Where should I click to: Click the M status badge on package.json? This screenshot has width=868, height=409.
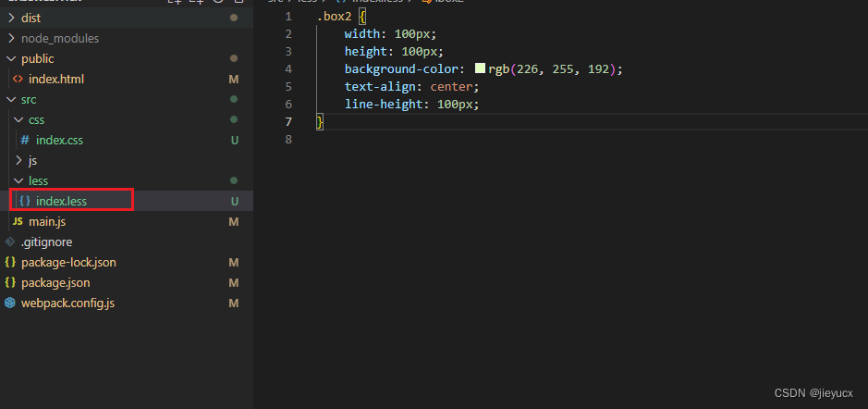point(234,282)
